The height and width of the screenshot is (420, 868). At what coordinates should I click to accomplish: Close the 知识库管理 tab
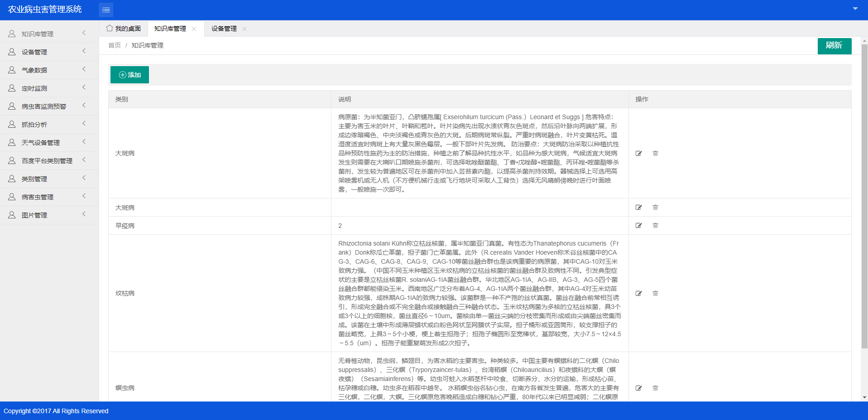tap(194, 29)
